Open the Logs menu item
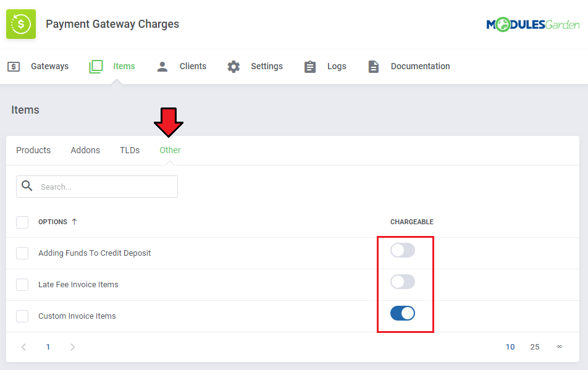The width and height of the screenshot is (588, 370). [x=337, y=66]
